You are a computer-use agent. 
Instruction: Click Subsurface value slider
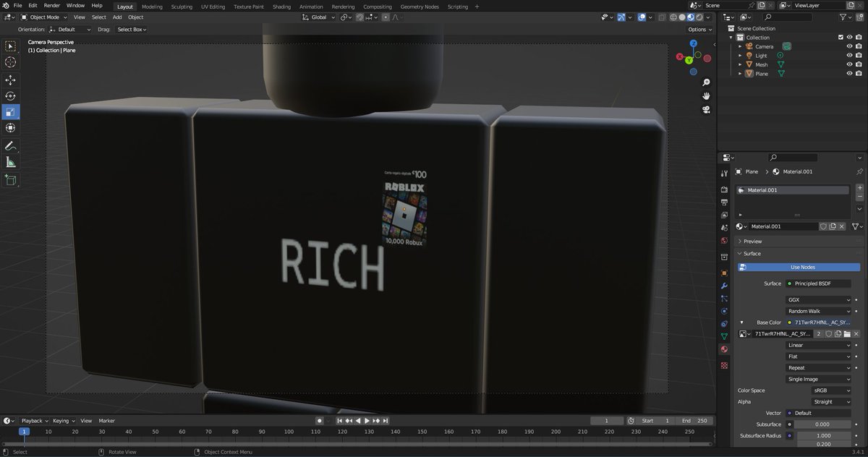pos(822,424)
